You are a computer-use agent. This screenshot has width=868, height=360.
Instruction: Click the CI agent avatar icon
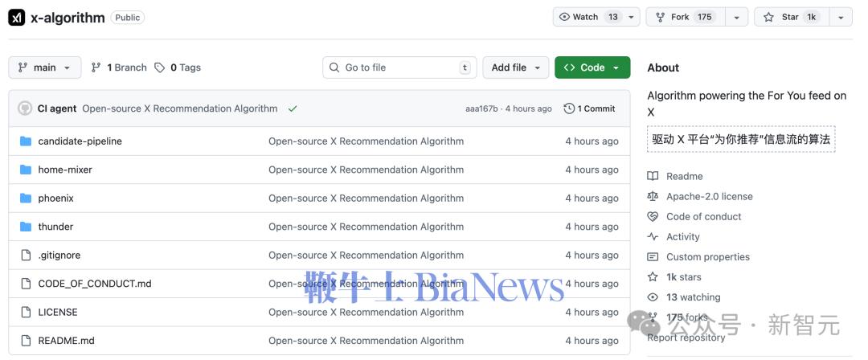[x=25, y=108]
